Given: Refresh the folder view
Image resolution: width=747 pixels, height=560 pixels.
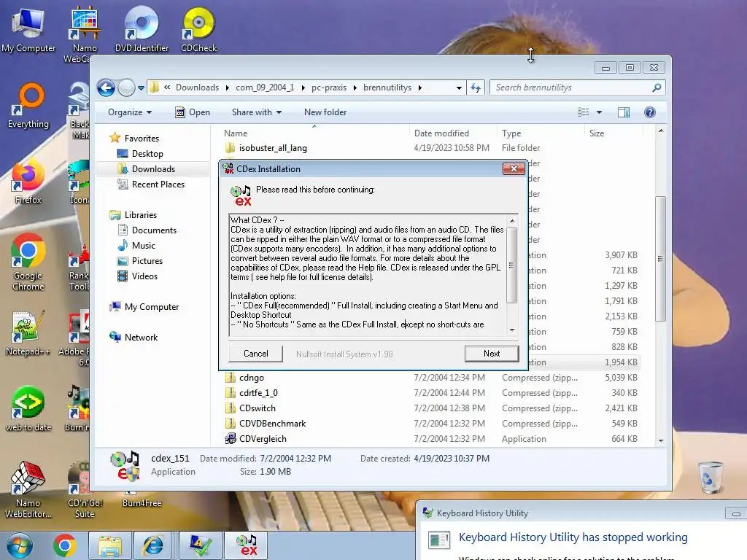Looking at the screenshot, I should tap(476, 87).
